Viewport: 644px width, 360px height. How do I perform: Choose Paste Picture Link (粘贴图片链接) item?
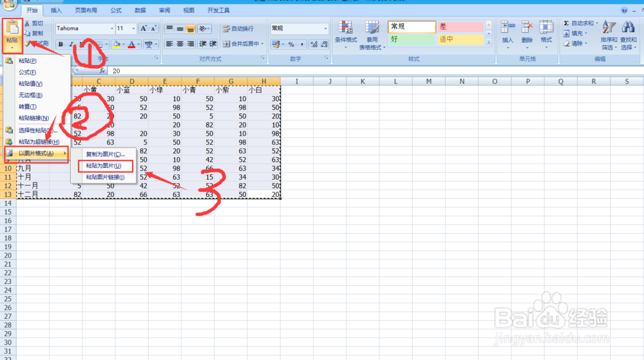pyautogui.click(x=104, y=177)
